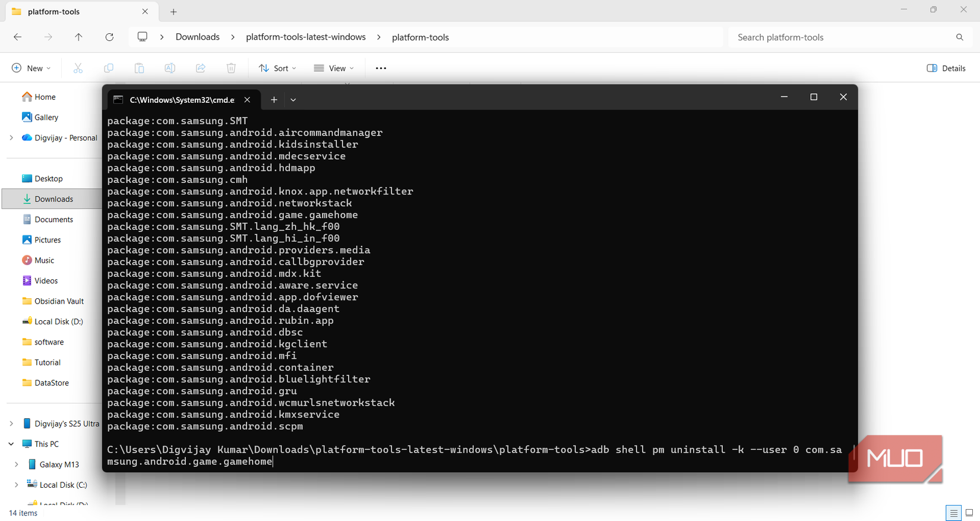Screen dimensions: 980x521
Task: Refresh the platform-tools folder view
Action: [109, 37]
